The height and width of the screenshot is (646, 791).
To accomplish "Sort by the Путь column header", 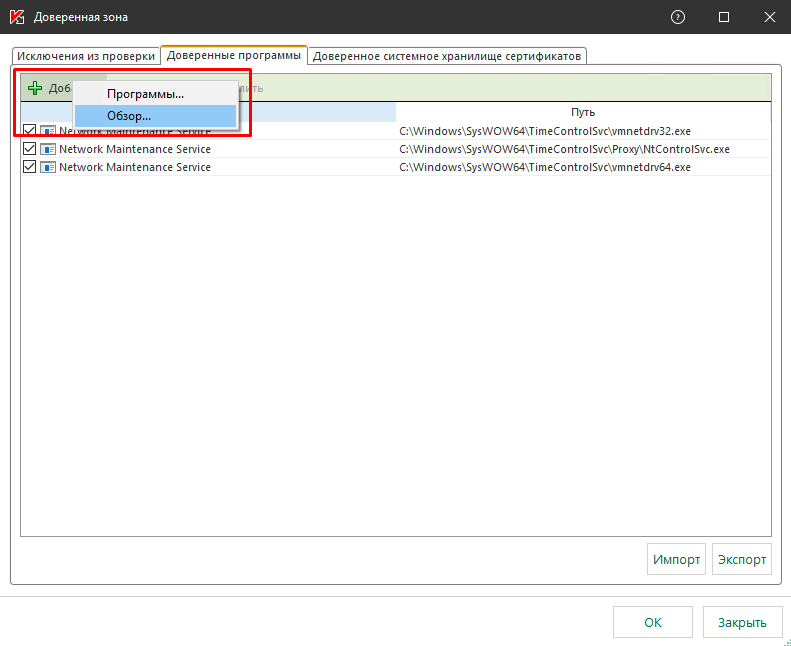I will 583,112.
